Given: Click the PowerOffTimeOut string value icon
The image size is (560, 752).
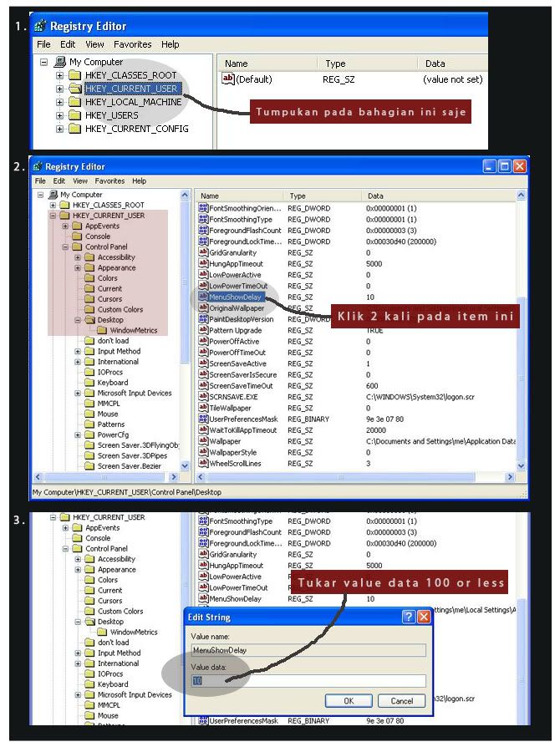Looking at the screenshot, I should pyautogui.click(x=203, y=352).
